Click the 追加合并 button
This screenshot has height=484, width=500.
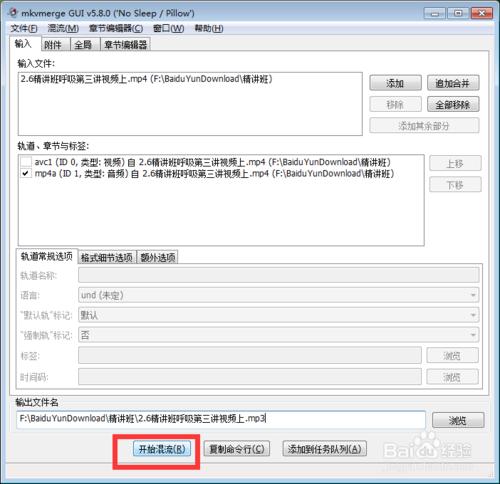pyautogui.click(x=453, y=83)
